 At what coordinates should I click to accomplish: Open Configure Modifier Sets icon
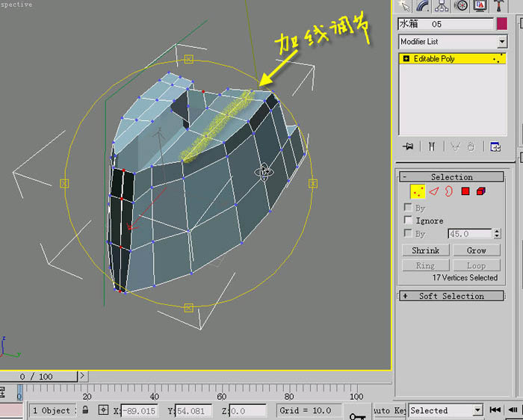[x=495, y=146]
